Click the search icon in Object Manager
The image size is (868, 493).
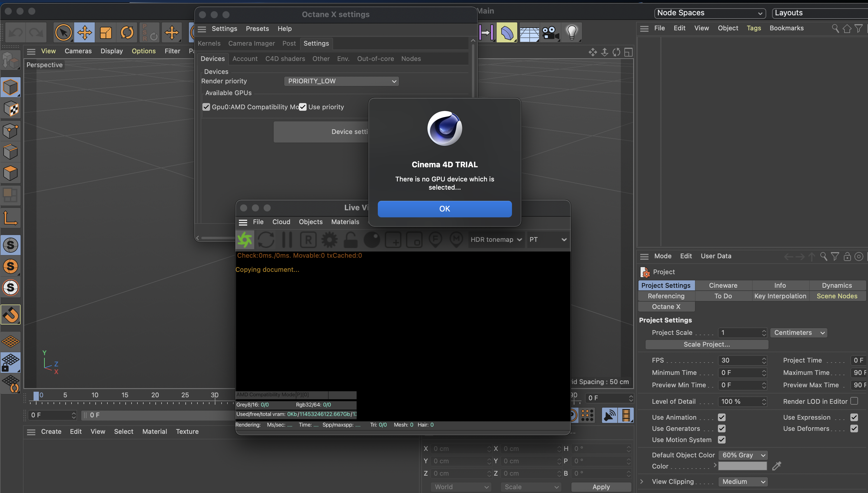click(x=835, y=29)
